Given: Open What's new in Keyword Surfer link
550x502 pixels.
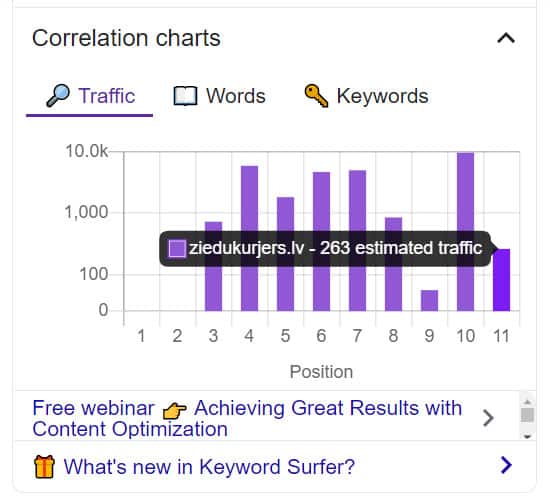Looking at the screenshot, I should (x=209, y=467).
